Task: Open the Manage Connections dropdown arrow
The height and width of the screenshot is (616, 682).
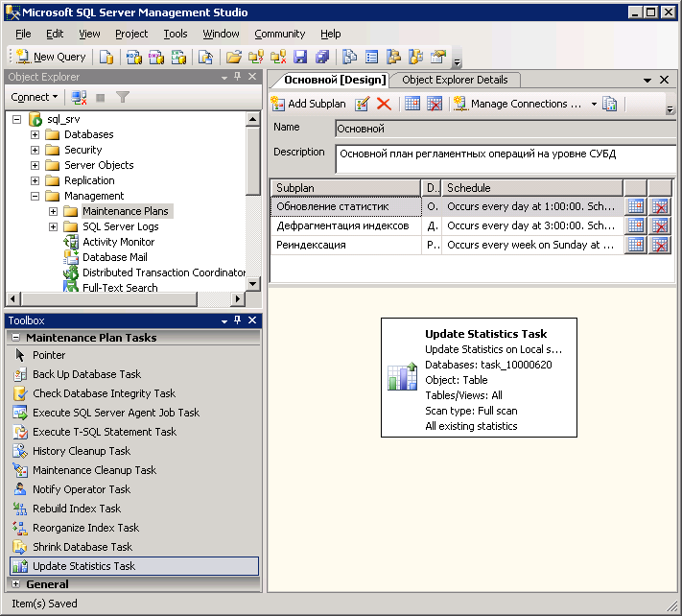Action: click(x=594, y=104)
